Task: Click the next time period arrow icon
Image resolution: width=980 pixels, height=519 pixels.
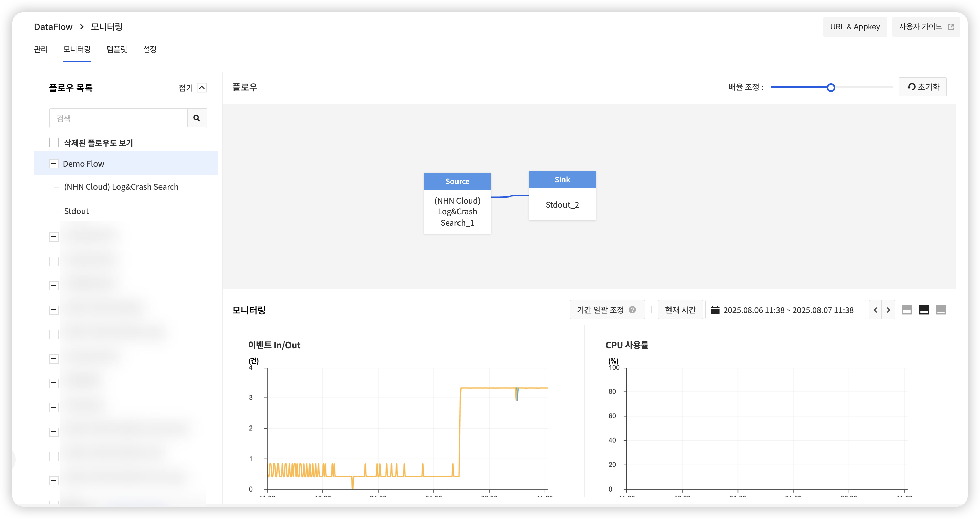Action: (x=888, y=310)
